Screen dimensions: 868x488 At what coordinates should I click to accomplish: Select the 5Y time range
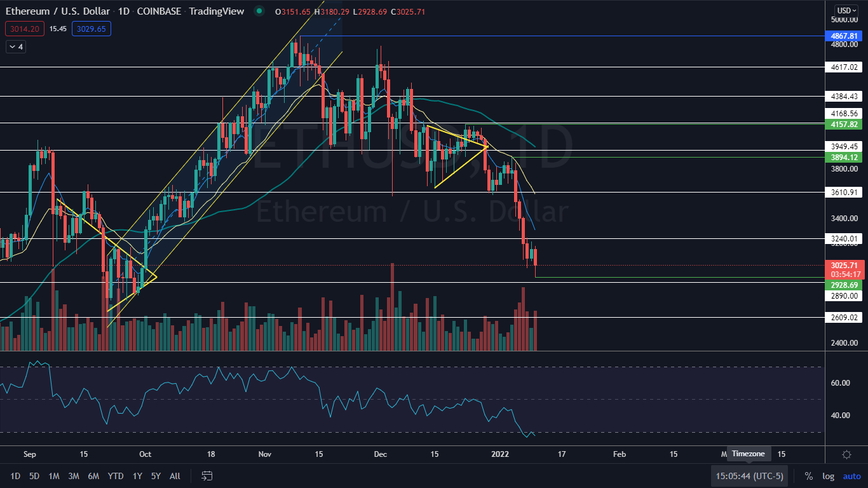(x=156, y=476)
